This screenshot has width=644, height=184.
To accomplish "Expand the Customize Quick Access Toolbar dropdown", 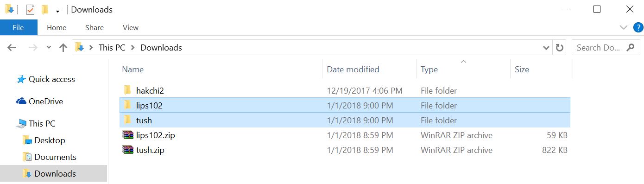I will coord(57,10).
